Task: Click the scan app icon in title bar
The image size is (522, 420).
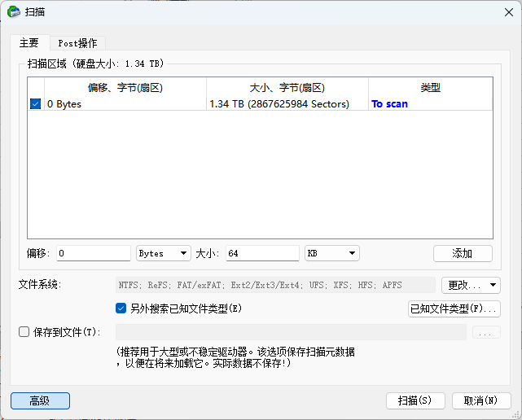Action: click(14, 12)
